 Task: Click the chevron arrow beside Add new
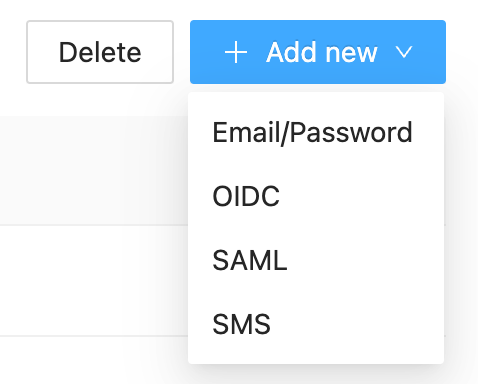[x=404, y=52]
